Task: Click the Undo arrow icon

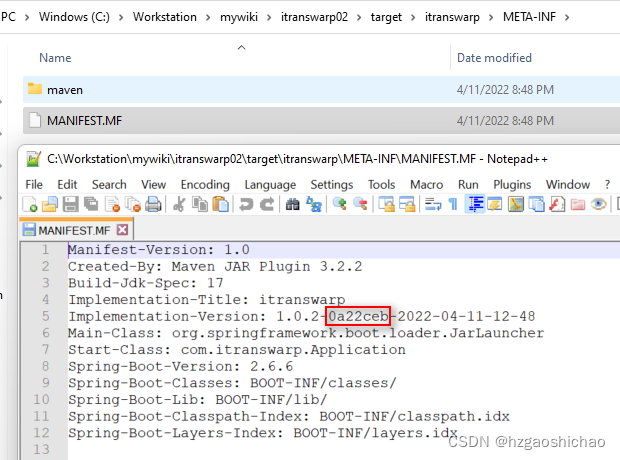Action: click(x=246, y=204)
